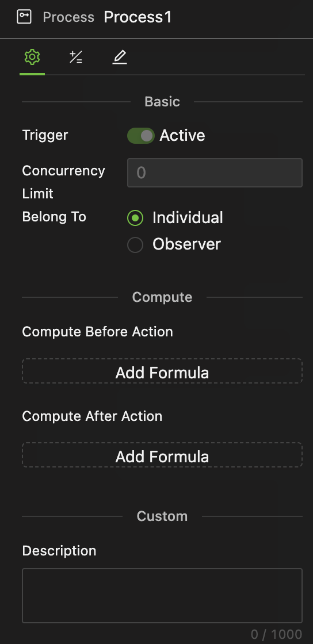
Task: Open the gear settings tab
Action: pyautogui.click(x=32, y=57)
